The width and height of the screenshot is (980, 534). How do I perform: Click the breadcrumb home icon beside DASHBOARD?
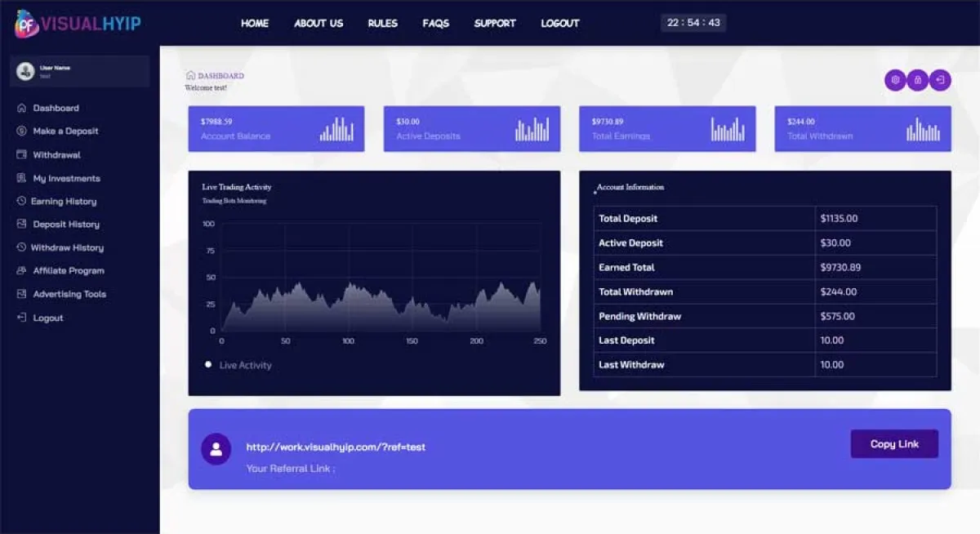pos(191,75)
